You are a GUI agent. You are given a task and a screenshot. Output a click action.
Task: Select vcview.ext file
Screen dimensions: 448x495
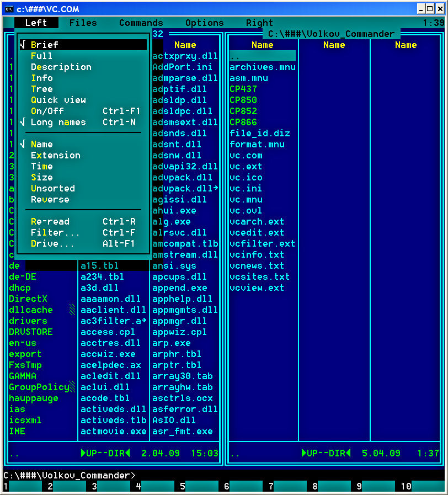[x=257, y=288]
